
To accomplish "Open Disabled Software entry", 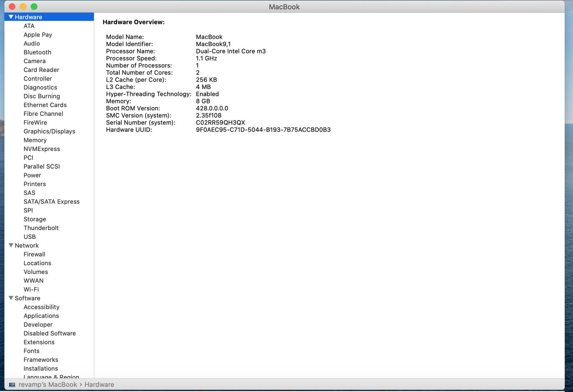I will [x=50, y=333].
